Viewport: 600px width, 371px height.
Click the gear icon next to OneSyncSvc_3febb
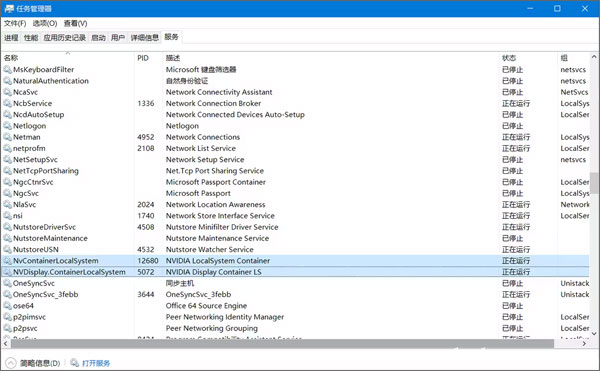click(7, 295)
